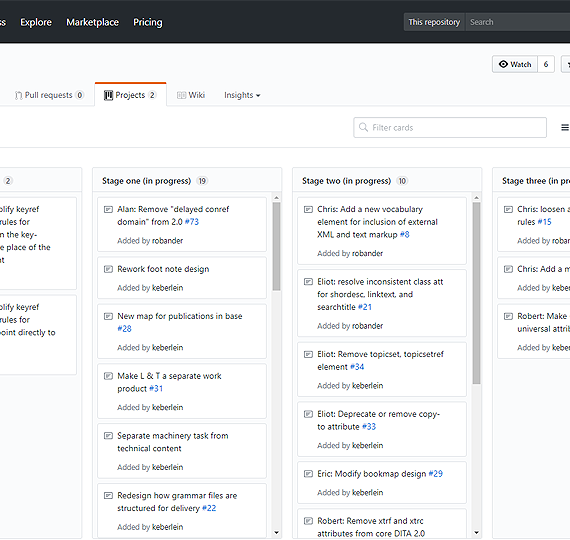Image resolution: width=570 pixels, height=540 pixels.
Task: Open issue #73 link
Action: click(x=192, y=222)
